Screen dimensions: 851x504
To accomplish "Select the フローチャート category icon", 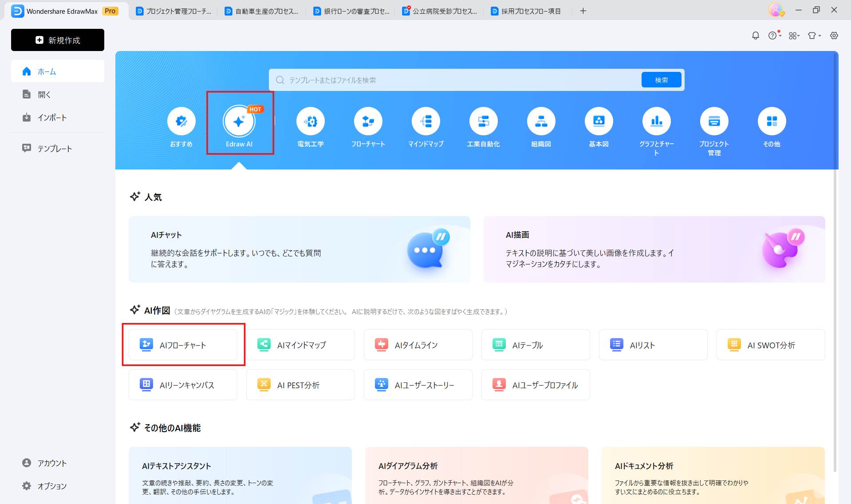I will tap(368, 121).
